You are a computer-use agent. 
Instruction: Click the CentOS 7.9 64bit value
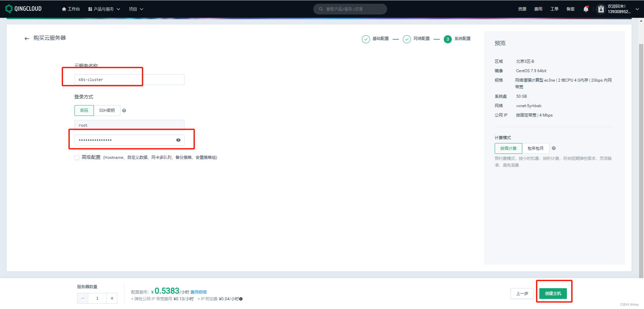[x=531, y=71]
